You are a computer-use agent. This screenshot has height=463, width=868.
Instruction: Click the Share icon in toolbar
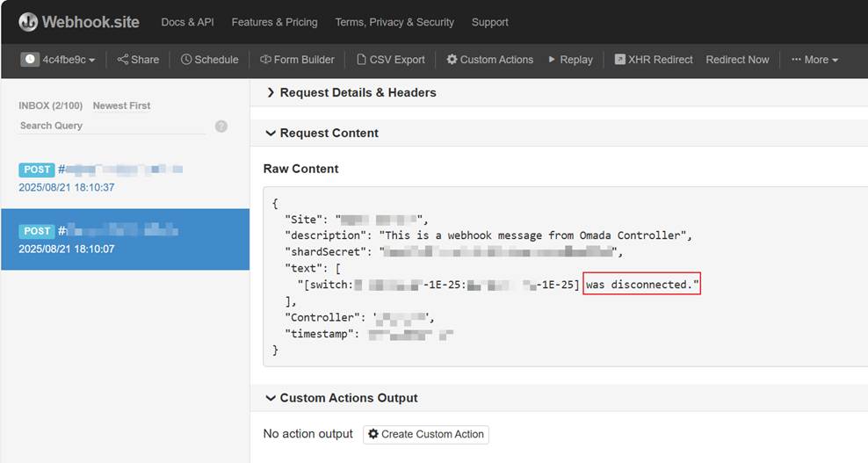click(x=122, y=59)
